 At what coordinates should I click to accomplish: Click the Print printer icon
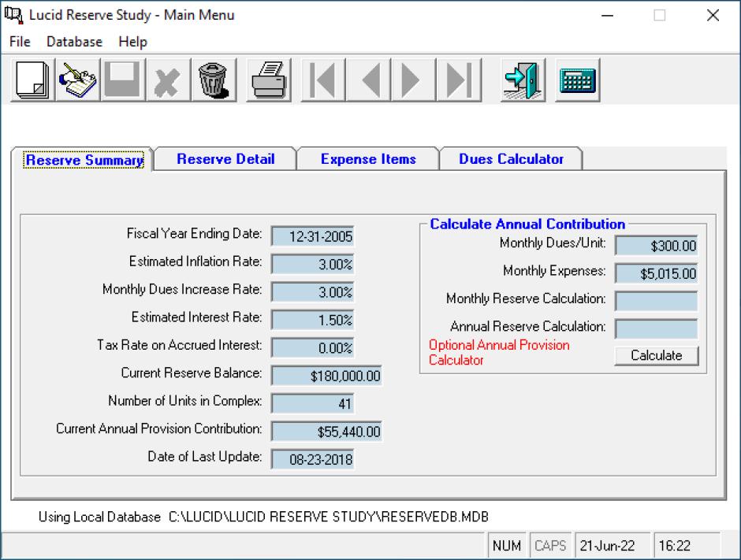(269, 80)
